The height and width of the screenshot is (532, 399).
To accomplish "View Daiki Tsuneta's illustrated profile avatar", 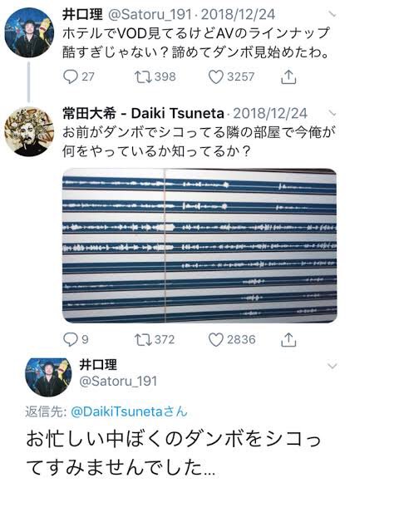I will click(x=29, y=131).
